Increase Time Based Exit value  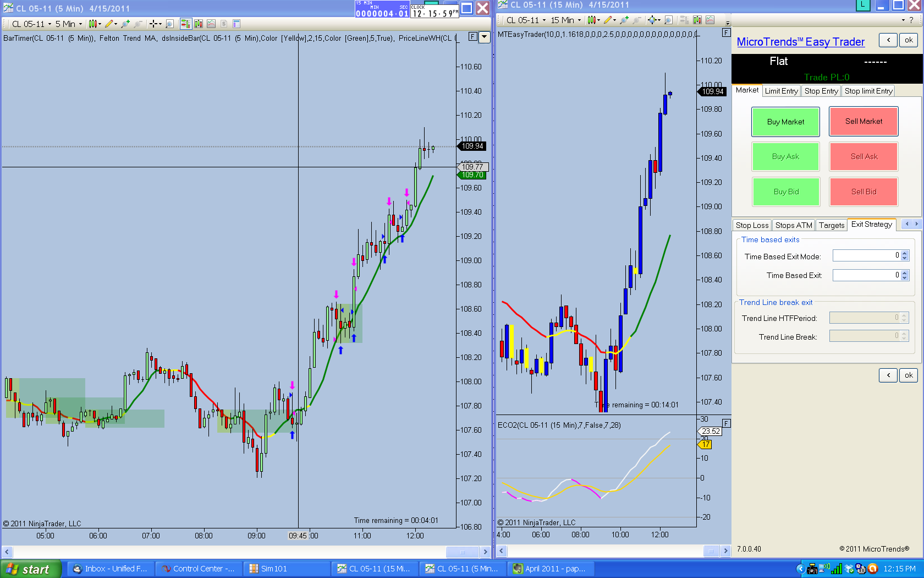[905, 272]
